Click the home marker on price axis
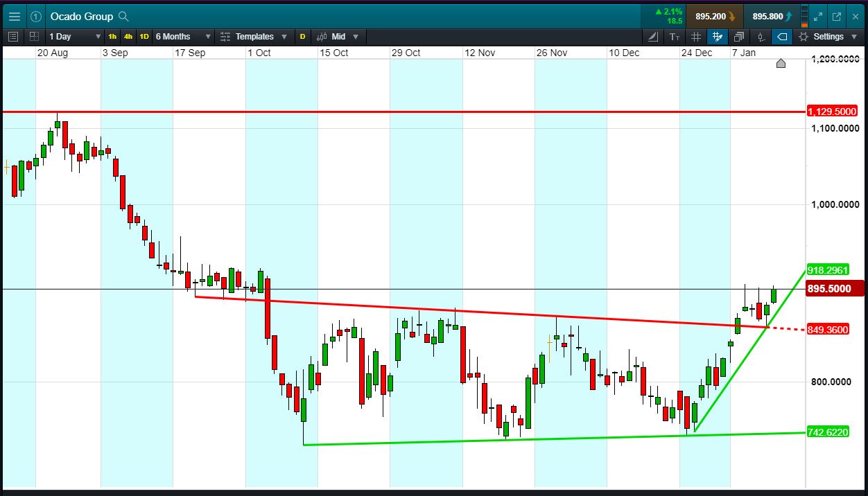The width and height of the screenshot is (868, 496). coord(781,64)
